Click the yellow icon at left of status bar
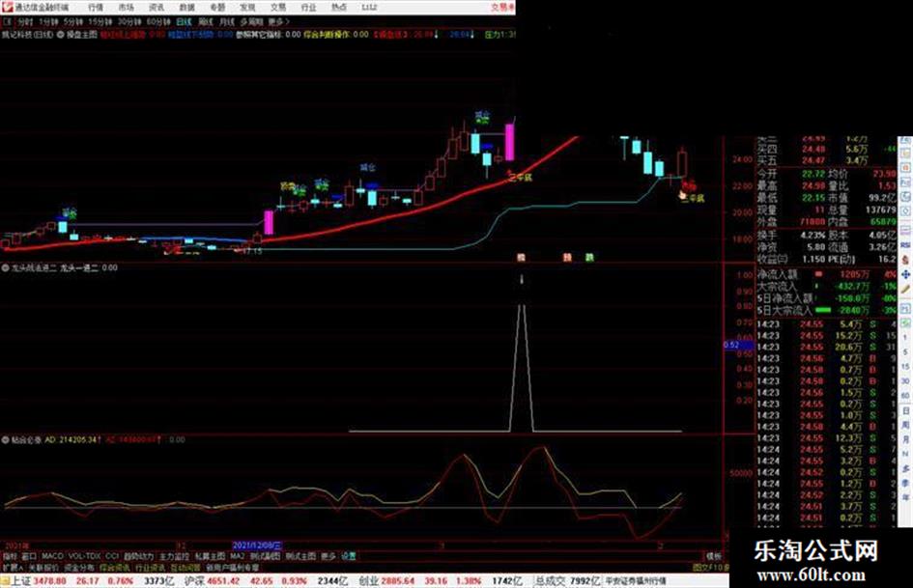This screenshot has width=913, height=588. click(5, 581)
